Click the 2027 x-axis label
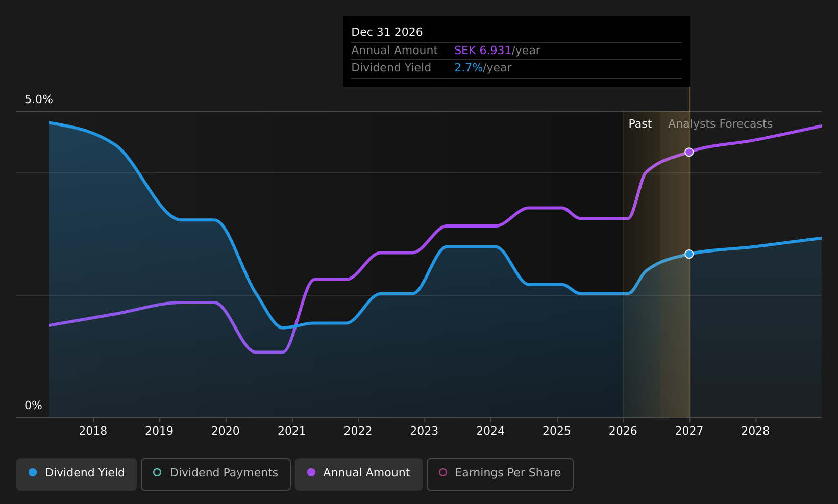The height and width of the screenshot is (504, 838). (x=689, y=431)
